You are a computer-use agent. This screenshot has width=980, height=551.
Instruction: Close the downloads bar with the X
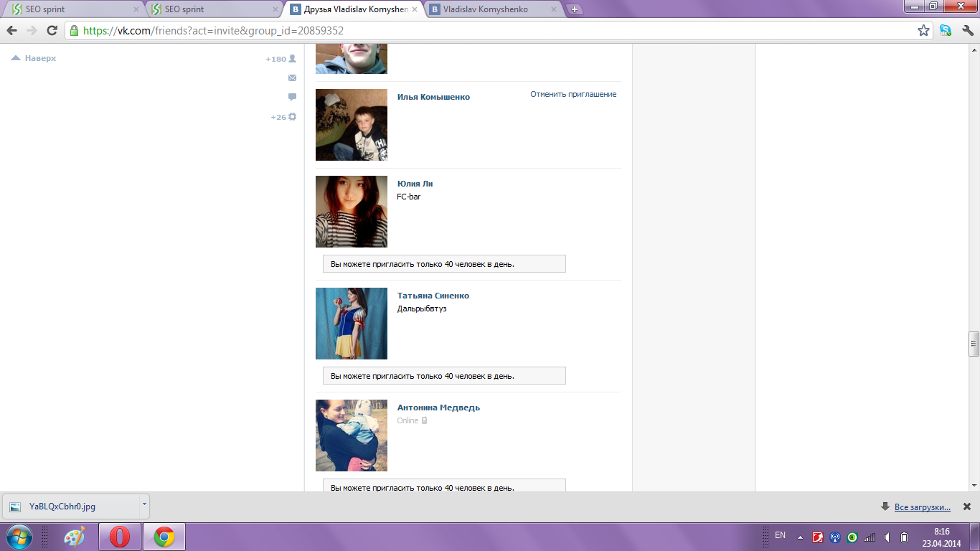tap(966, 507)
